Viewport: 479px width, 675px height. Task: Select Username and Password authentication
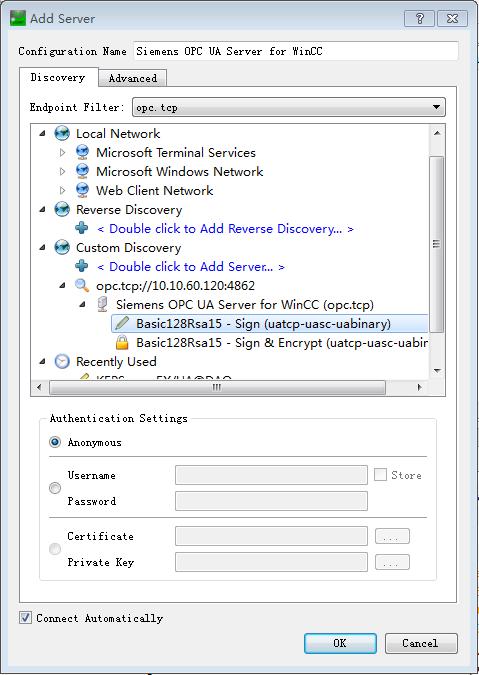[x=55, y=489]
